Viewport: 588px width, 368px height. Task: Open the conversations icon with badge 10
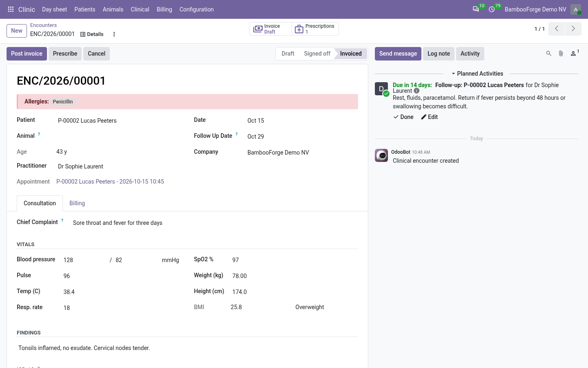[x=476, y=9]
